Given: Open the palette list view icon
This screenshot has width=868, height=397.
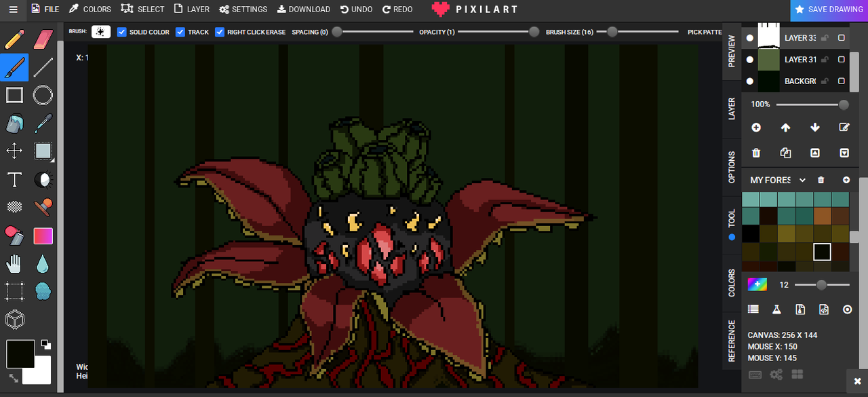Looking at the screenshot, I should point(753,309).
